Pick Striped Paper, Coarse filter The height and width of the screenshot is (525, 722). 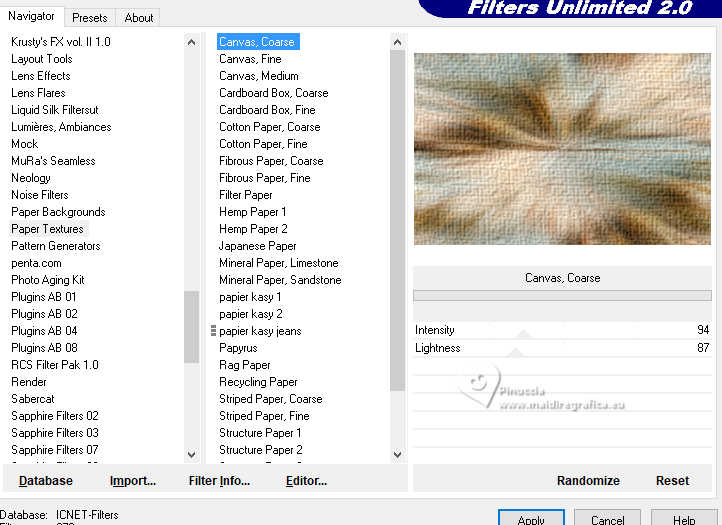pyautogui.click(x=271, y=399)
